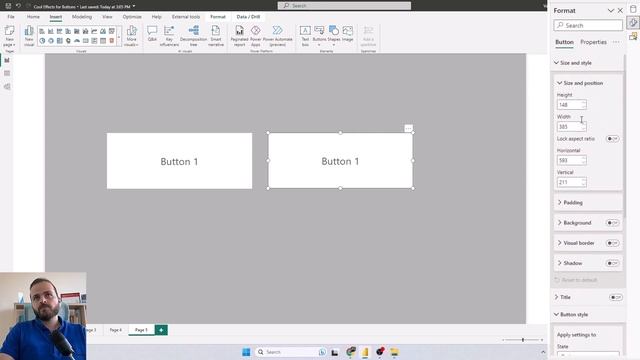The width and height of the screenshot is (640, 360).
Task: Expand the visuals gallery dropdown arrow
Action: (x=119, y=37)
